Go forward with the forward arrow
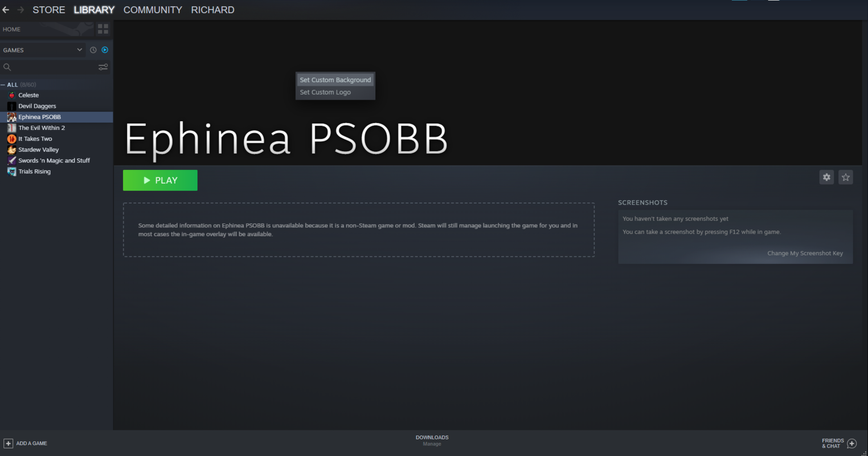868x456 pixels. point(21,10)
